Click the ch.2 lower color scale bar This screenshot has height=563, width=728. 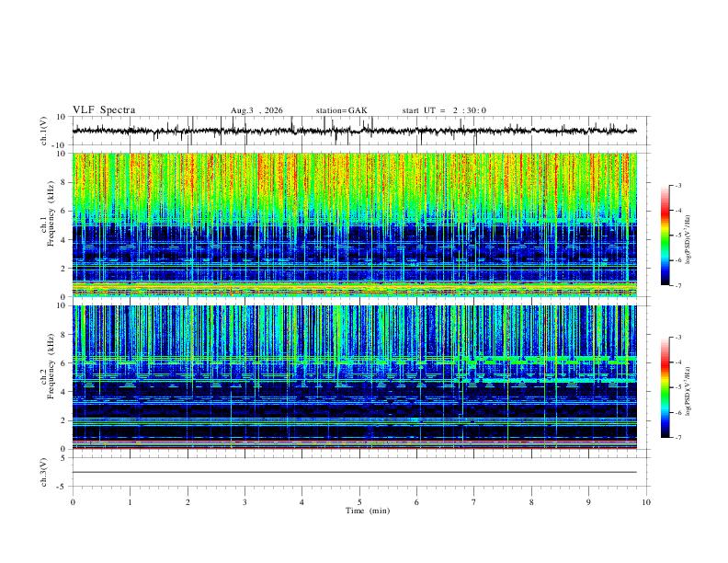665,387
